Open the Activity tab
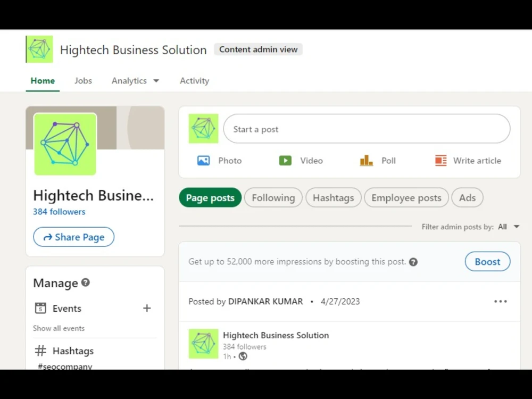Viewport: 532px width, 399px height. [x=194, y=80]
